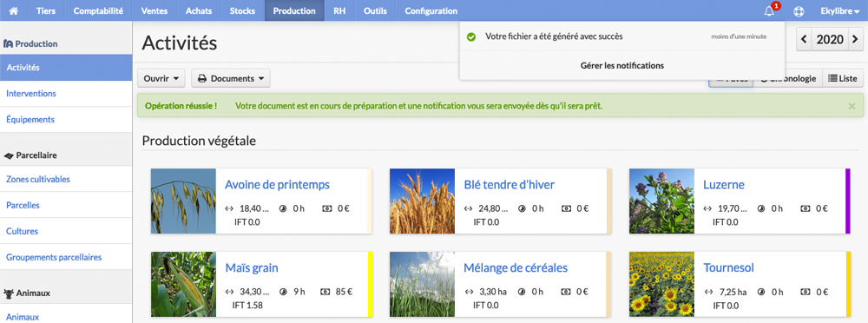The width and height of the screenshot is (868, 323).
Task: Open the Outils menu
Action: (x=375, y=10)
